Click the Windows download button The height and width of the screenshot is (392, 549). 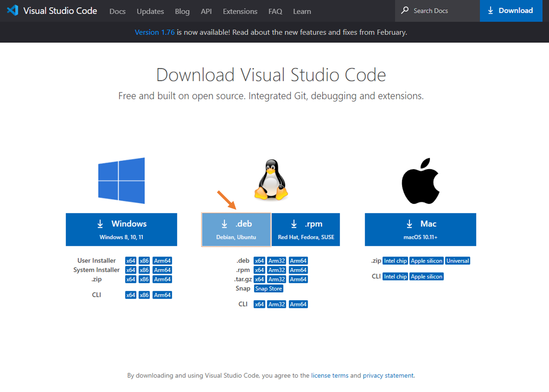click(121, 230)
